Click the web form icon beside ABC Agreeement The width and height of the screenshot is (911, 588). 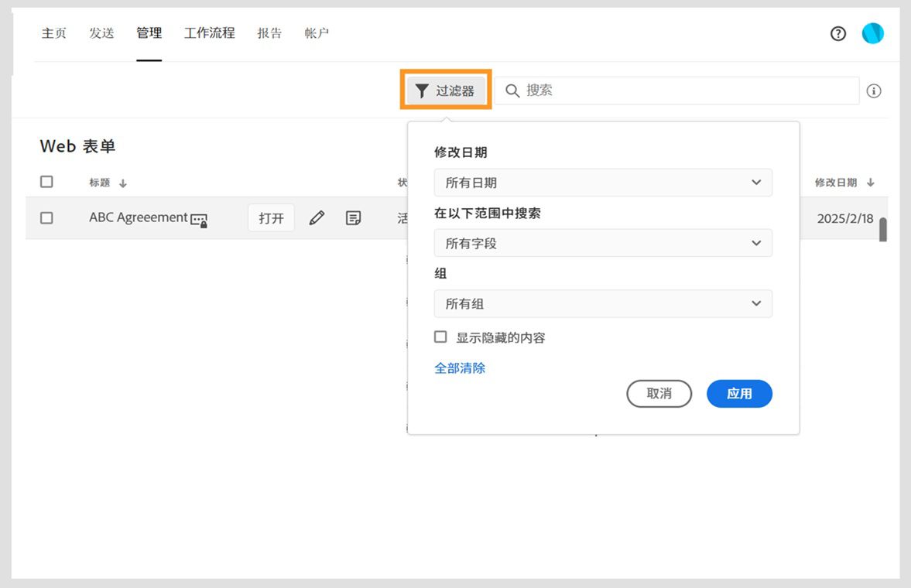click(x=200, y=219)
